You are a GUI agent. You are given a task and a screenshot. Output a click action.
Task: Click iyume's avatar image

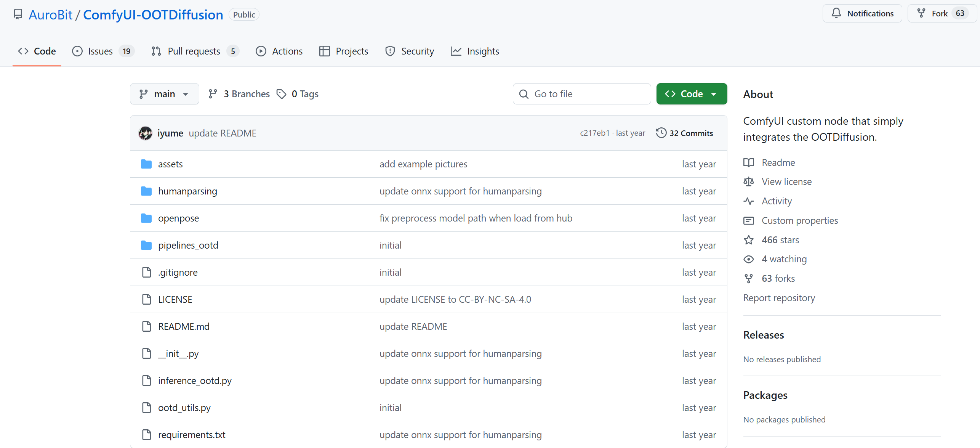pos(145,133)
